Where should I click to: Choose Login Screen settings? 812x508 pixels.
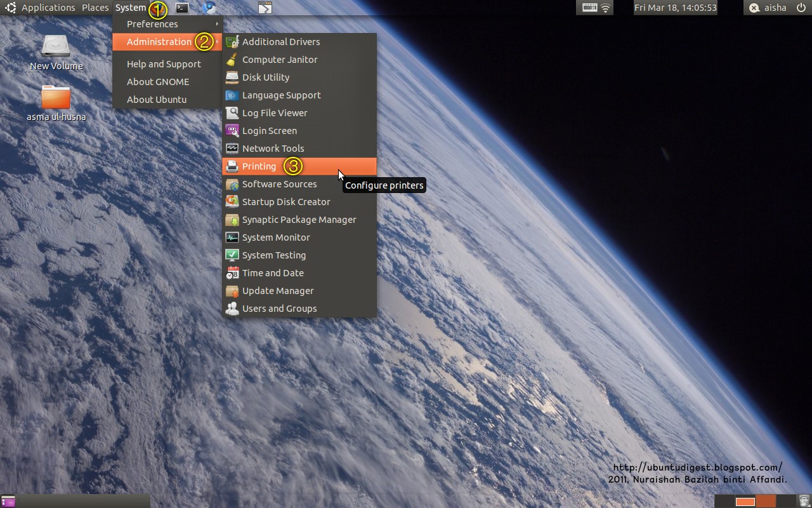click(299, 131)
